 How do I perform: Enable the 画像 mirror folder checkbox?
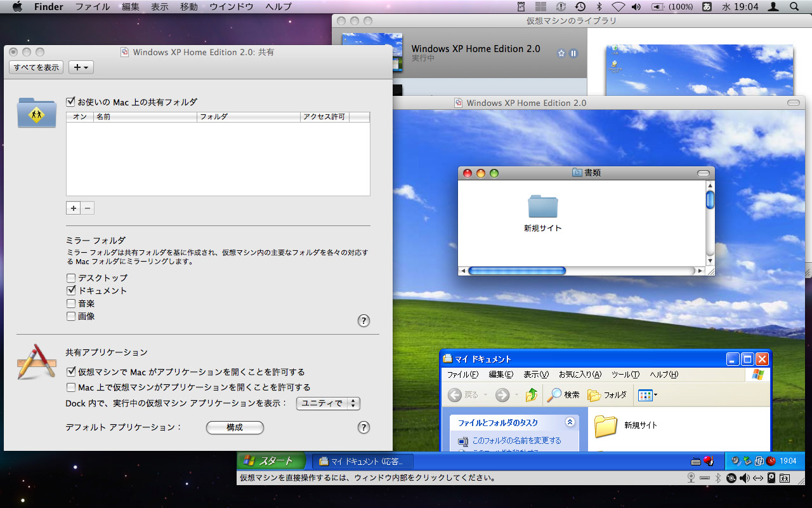coord(71,316)
